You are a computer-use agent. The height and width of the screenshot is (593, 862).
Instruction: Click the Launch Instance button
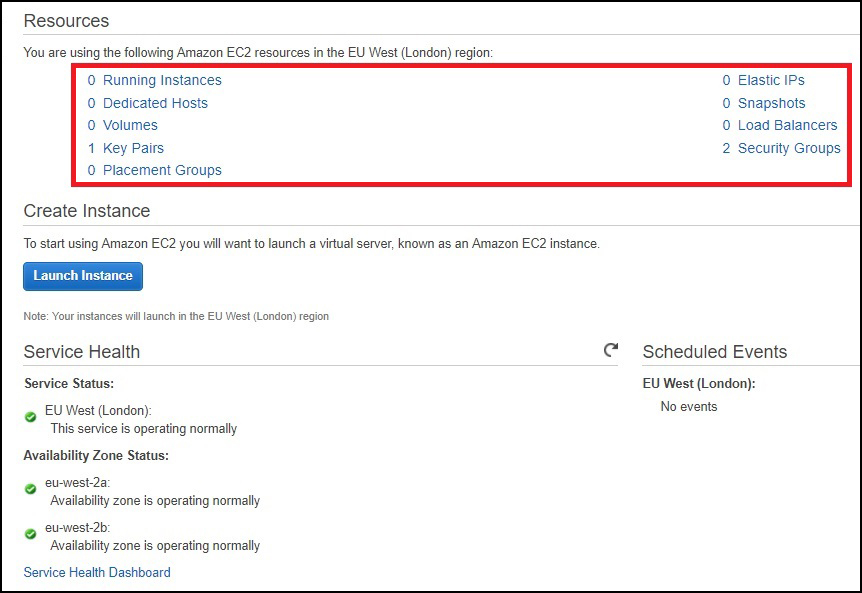tap(83, 276)
